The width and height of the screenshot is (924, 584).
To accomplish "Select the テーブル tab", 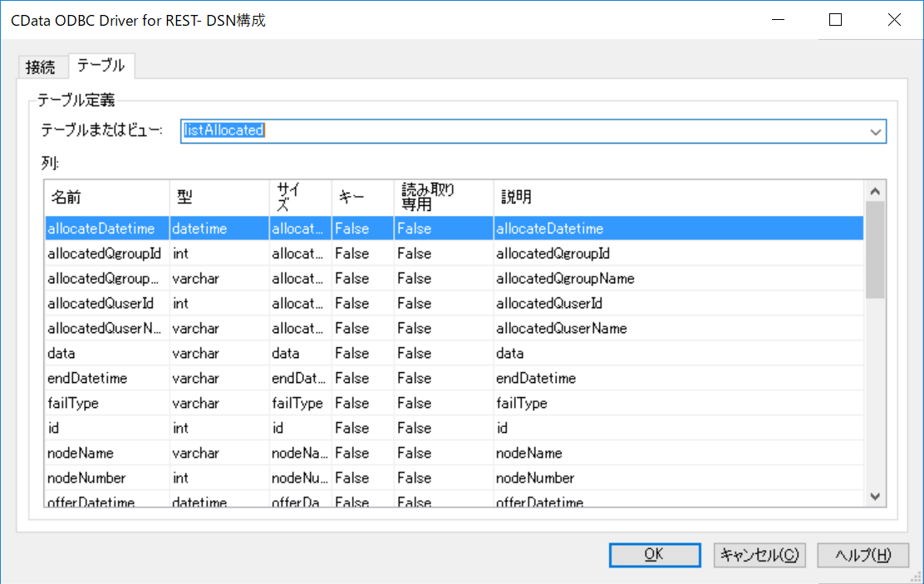I will (x=101, y=65).
